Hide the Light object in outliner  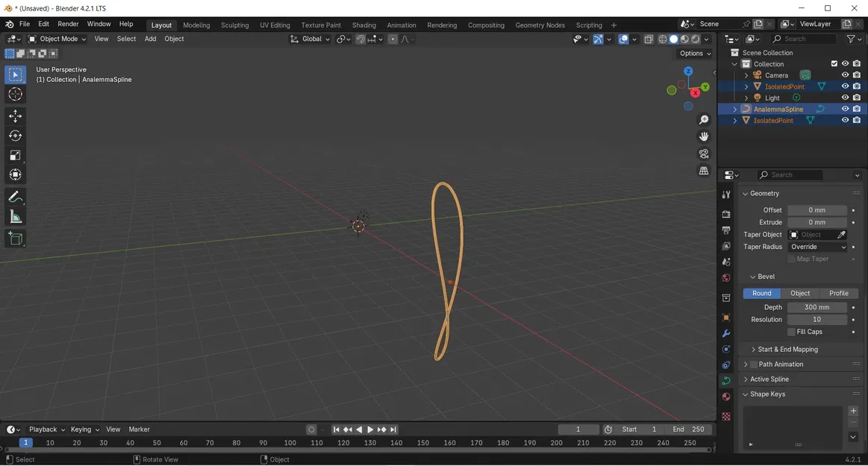coord(845,98)
